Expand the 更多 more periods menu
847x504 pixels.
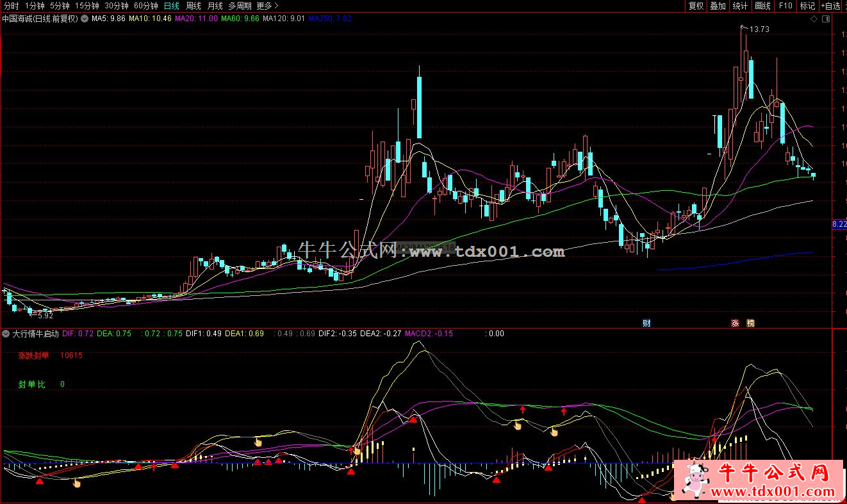267,6
